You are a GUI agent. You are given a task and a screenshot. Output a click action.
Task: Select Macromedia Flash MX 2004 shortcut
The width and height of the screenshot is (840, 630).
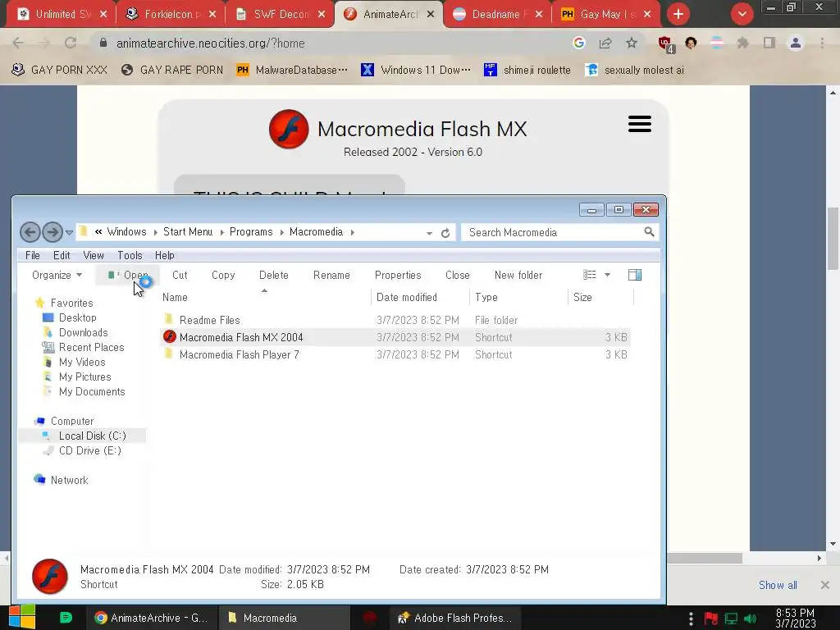(395, 337)
